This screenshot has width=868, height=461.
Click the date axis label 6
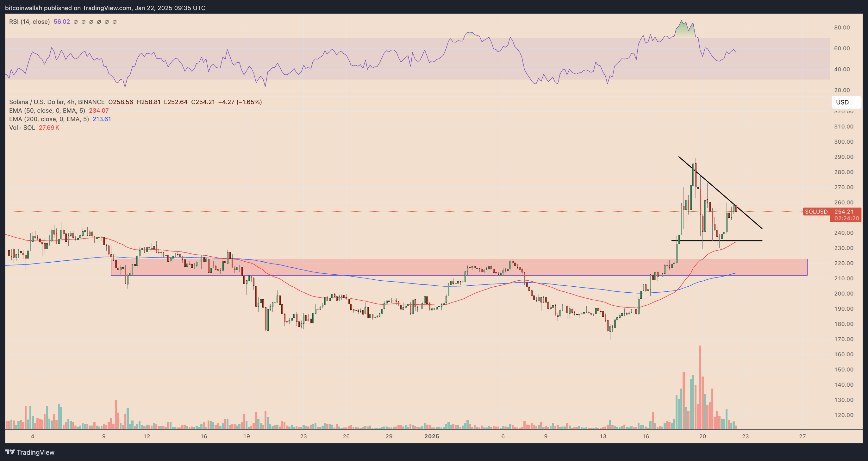[x=503, y=436]
